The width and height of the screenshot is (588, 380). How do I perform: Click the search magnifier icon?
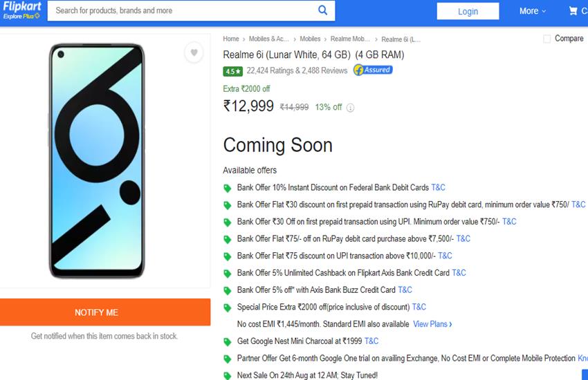click(322, 10)
